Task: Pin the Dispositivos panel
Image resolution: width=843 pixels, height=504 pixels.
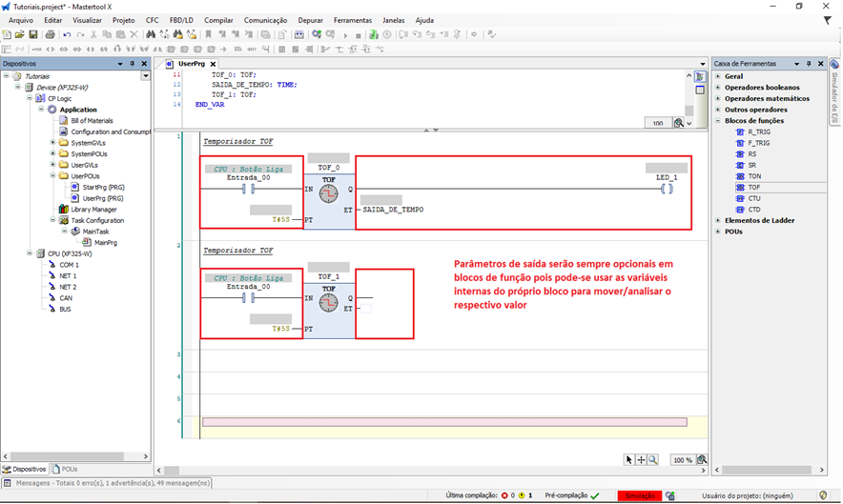Action: coord(133,64)
